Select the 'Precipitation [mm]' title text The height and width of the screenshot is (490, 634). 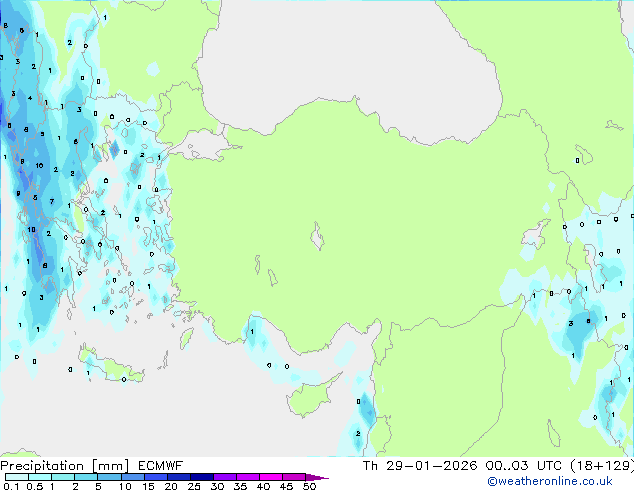tap(65, 466)
